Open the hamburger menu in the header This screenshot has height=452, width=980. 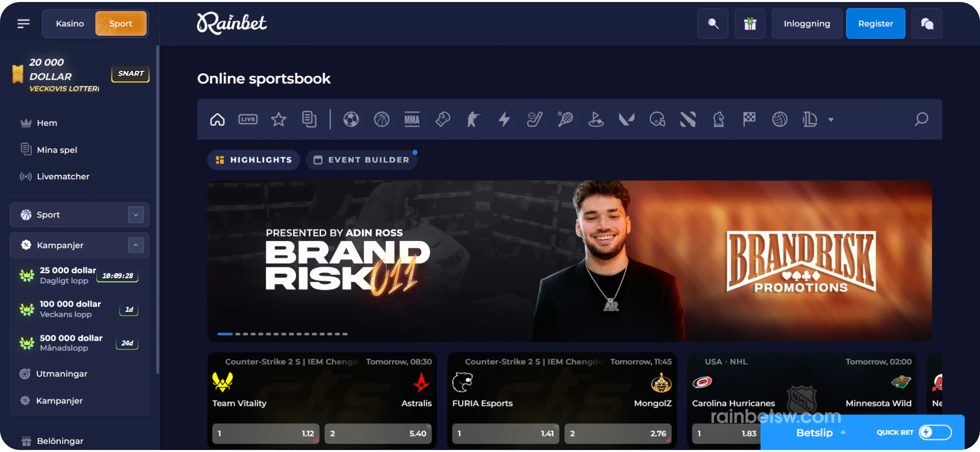24,24
